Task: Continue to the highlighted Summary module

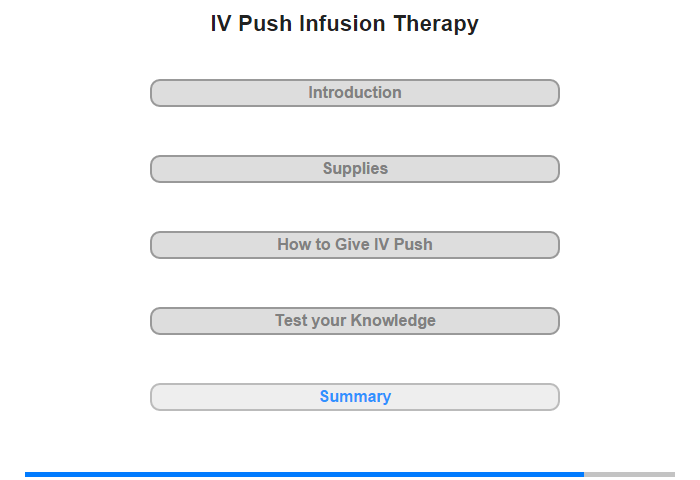Action: tap(354, 397)
